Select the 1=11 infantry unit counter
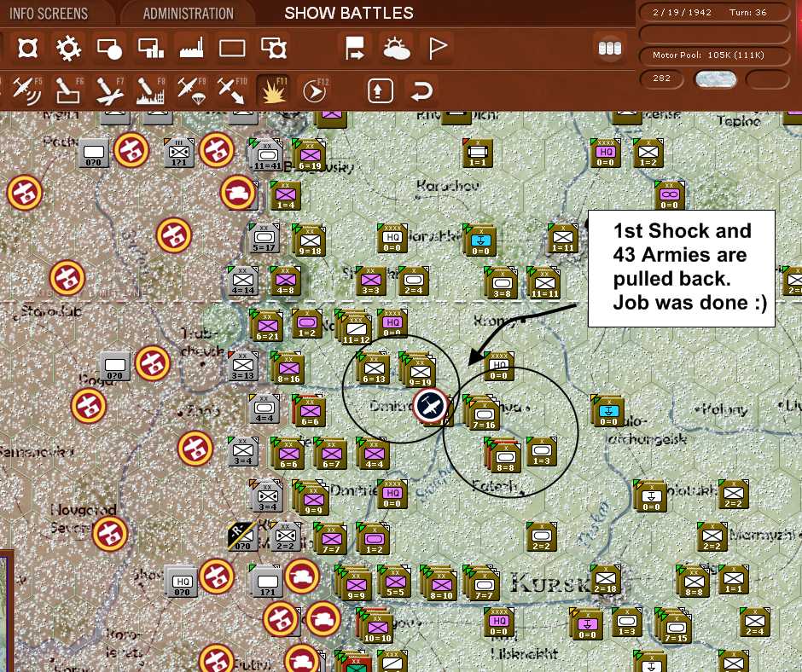The image size is (802, 672). (562, 239)
